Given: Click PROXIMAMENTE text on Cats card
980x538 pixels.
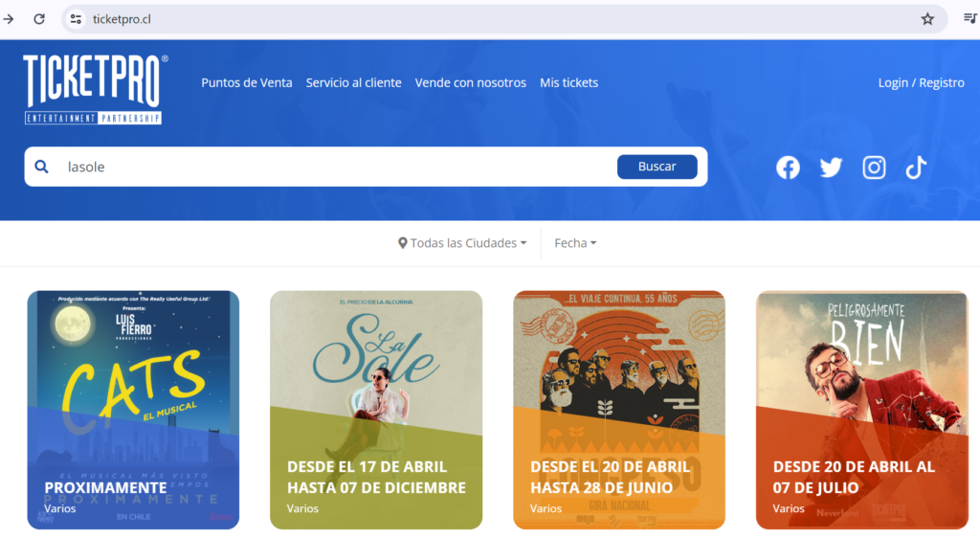Looking at the screenshot, I should pyautogui.click(x=105, y=488).
